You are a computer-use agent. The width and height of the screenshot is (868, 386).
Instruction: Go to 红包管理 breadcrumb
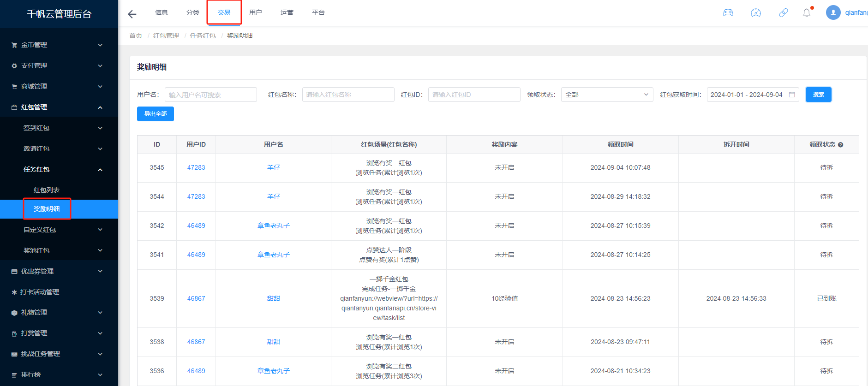[x=166, y=36]
